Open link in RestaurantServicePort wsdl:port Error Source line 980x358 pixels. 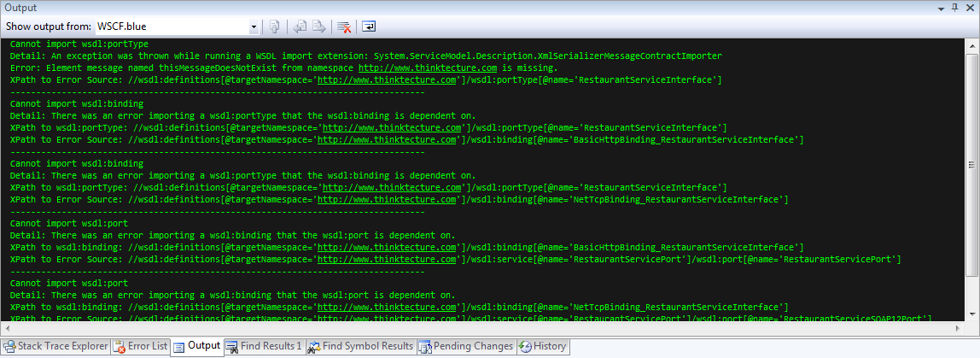click(387, 259)
